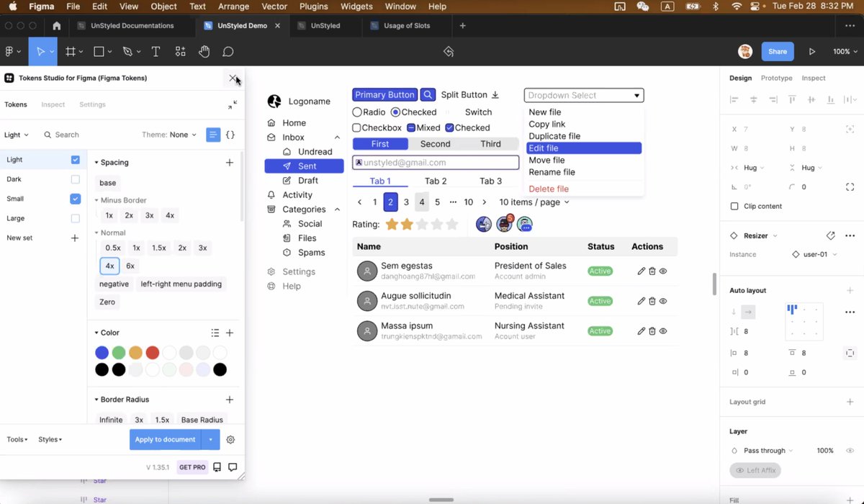The height and width of the screenshot is (504, 864).
Task: Open the 10 items / page dropdown
Action: click(534, 202)
